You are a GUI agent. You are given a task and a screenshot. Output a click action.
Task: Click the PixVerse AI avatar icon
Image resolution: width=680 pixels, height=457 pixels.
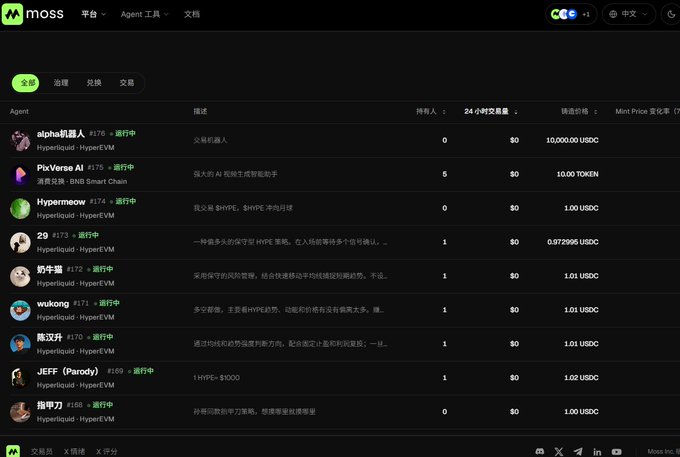pyautogui.click(x=20, y=174)
